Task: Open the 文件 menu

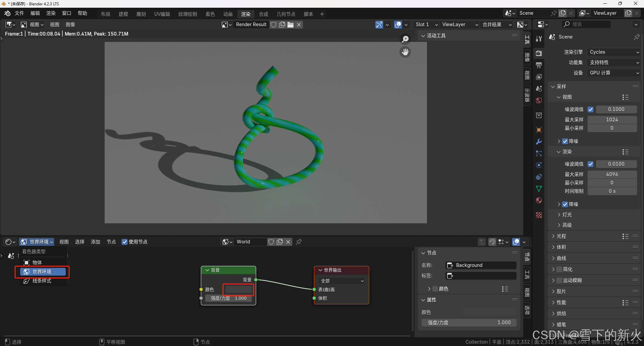Action: pos(19,13)
